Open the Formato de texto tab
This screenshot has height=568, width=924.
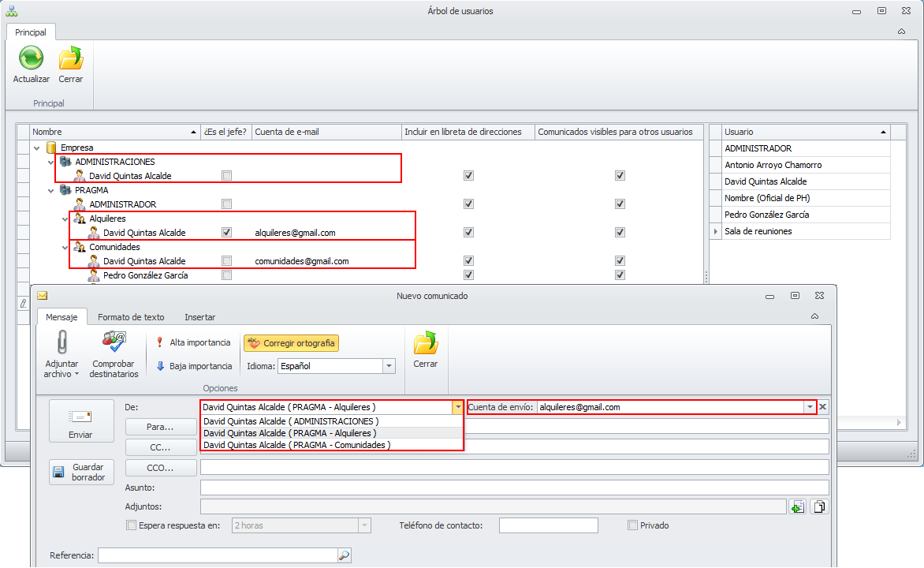(x=131, y=316)
